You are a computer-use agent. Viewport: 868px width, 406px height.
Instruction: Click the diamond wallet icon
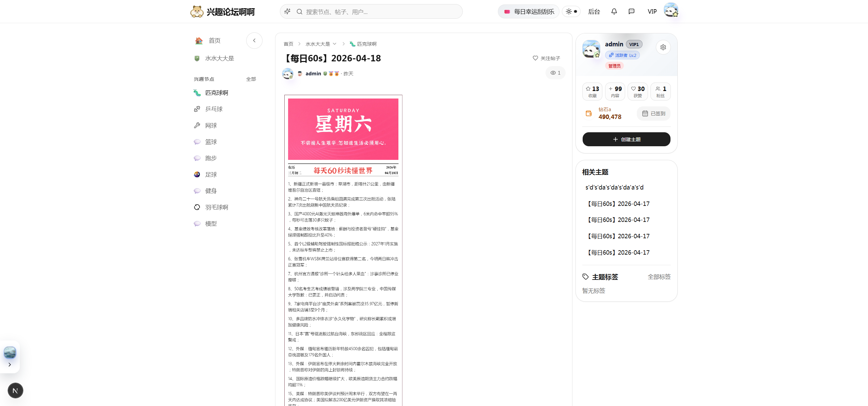[x=589, y=114]
